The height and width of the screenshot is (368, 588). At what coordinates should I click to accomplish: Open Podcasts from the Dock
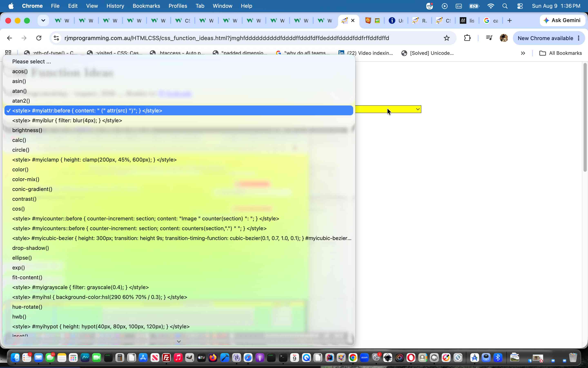coord(260,358)
